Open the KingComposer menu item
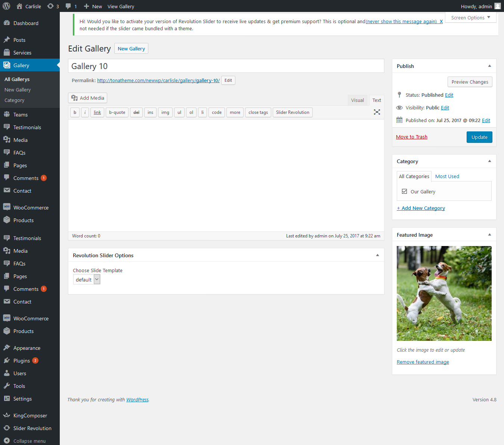 [x=30, y=416]
